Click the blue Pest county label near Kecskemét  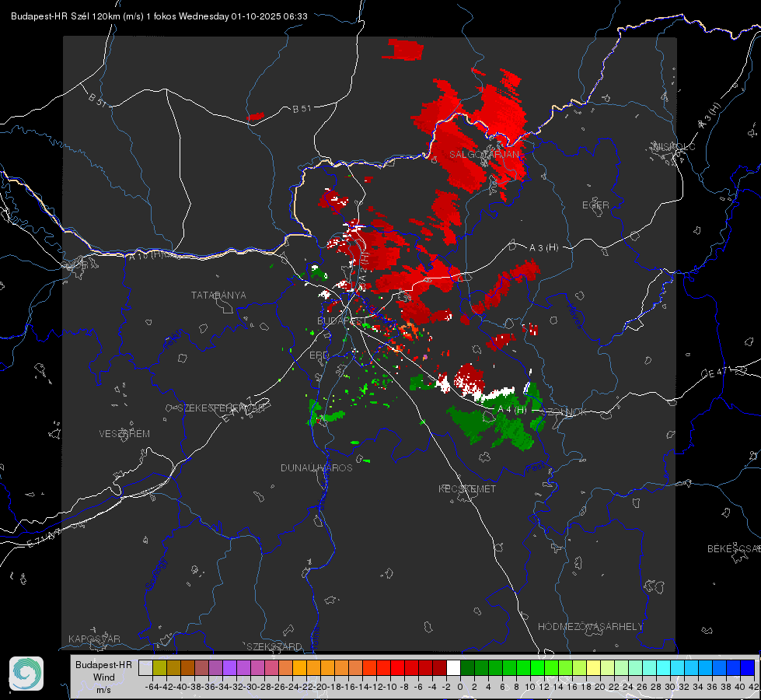click(536, 467)
